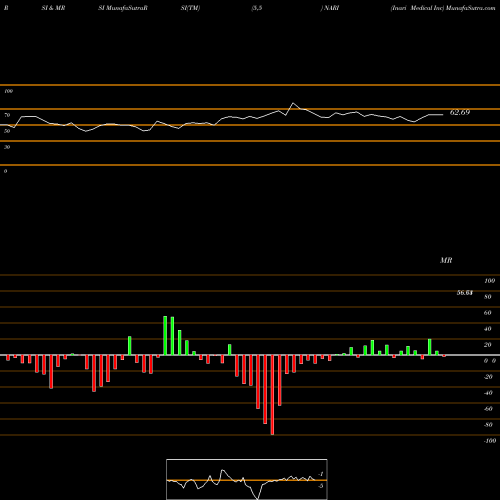Viewport: 500px width, 500px height.
Task: Click the RSI value 62.69 label
Action: 460,112
